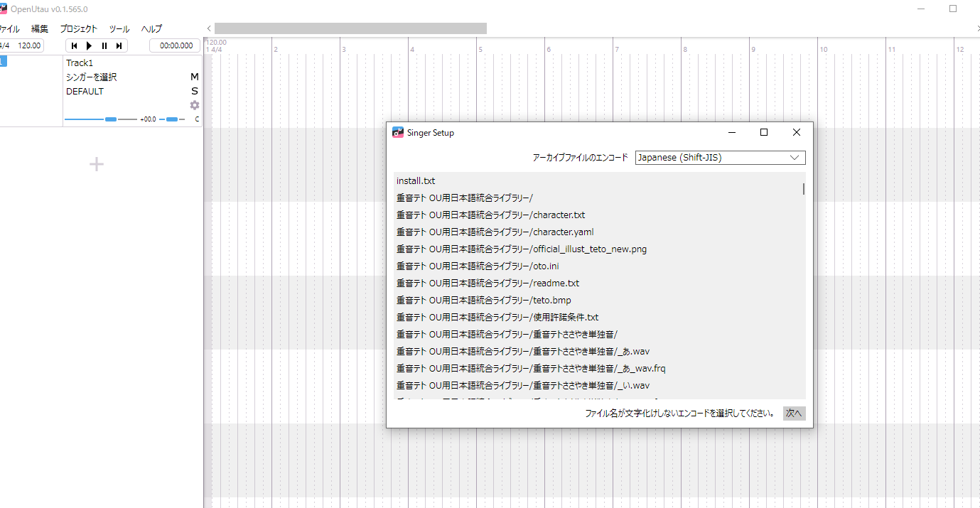Viewport: 980px width, 508px height.
Task: Pause playback with the pause icon
Action: [104, 45]
